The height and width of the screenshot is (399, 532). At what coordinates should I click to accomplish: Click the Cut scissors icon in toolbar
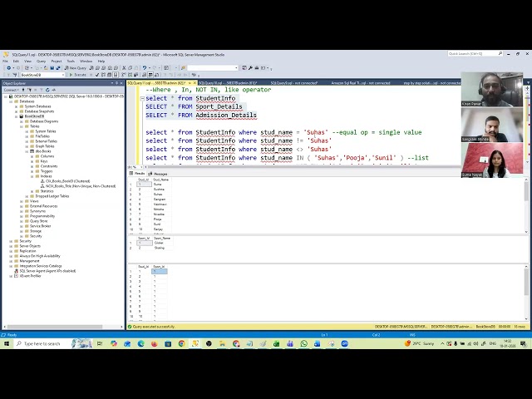point(124,68)
